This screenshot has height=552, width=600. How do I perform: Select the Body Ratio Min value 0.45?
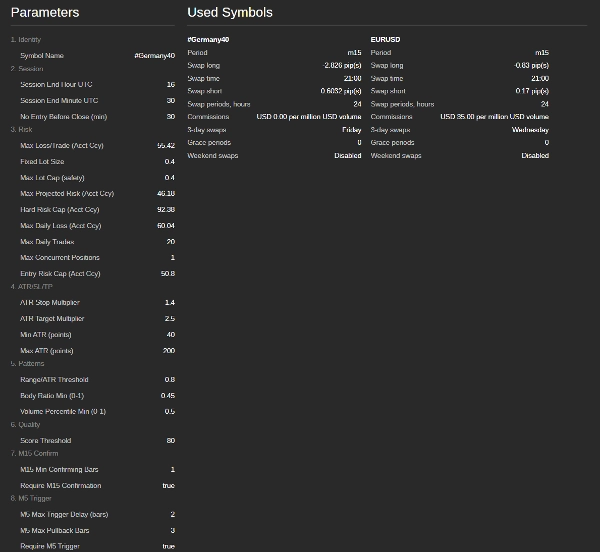pos(168,396)
